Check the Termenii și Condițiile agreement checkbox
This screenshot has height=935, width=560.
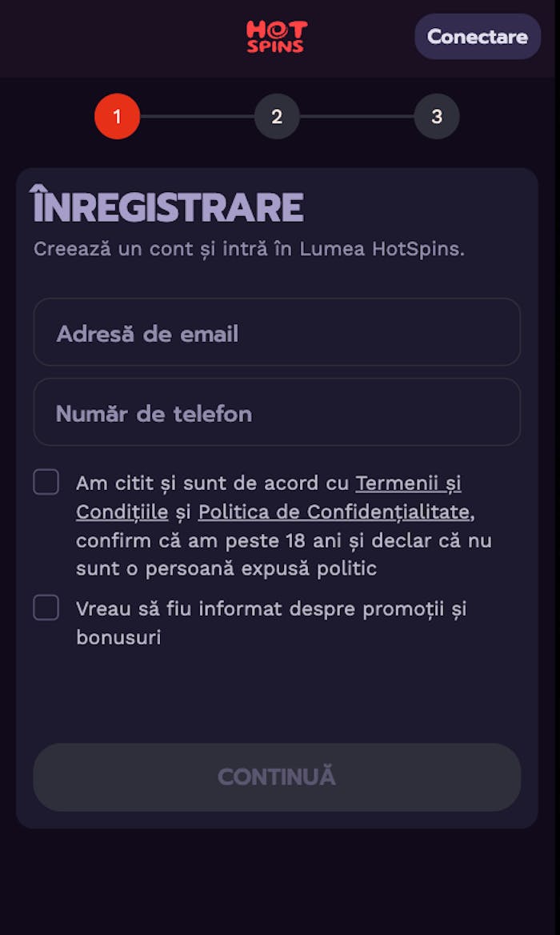pos(46,482)
